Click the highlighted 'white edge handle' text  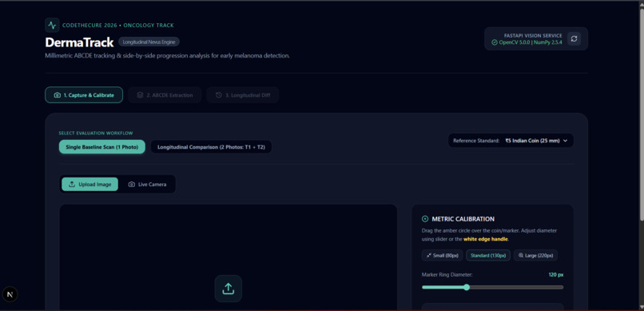tap(486, 239)
